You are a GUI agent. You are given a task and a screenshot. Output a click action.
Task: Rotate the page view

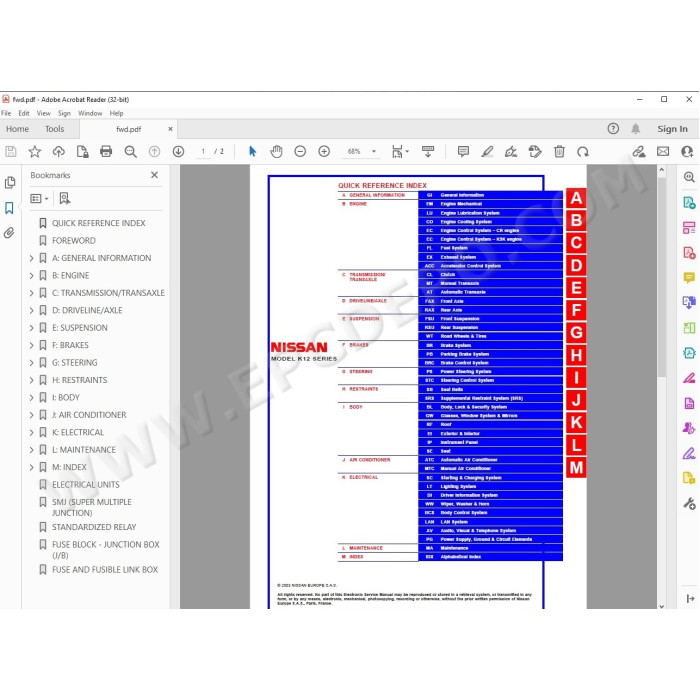point(583,152)
